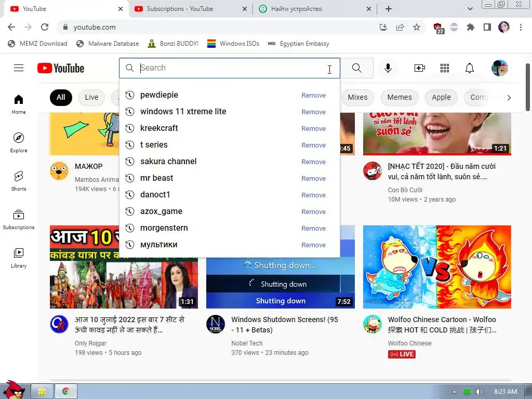Open the notifications bell

(x=470, y=68)
